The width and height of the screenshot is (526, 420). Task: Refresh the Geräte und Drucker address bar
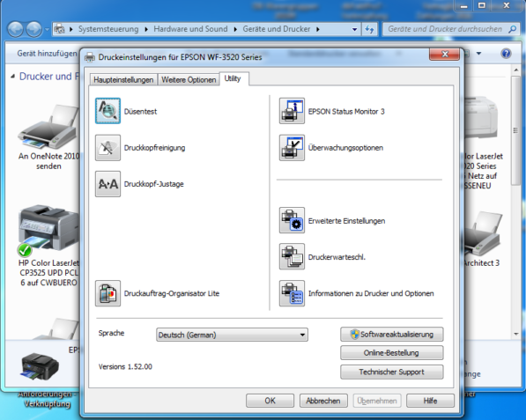(370, 29)
